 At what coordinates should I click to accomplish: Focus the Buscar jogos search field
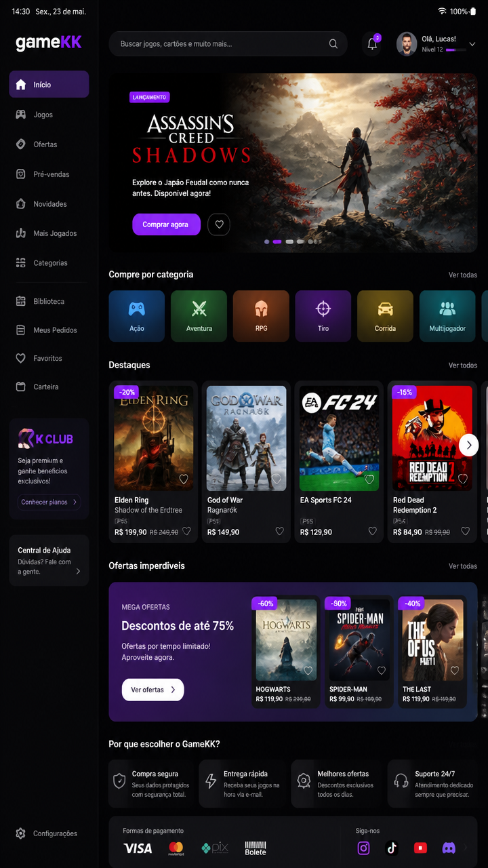tap(228, 44)
